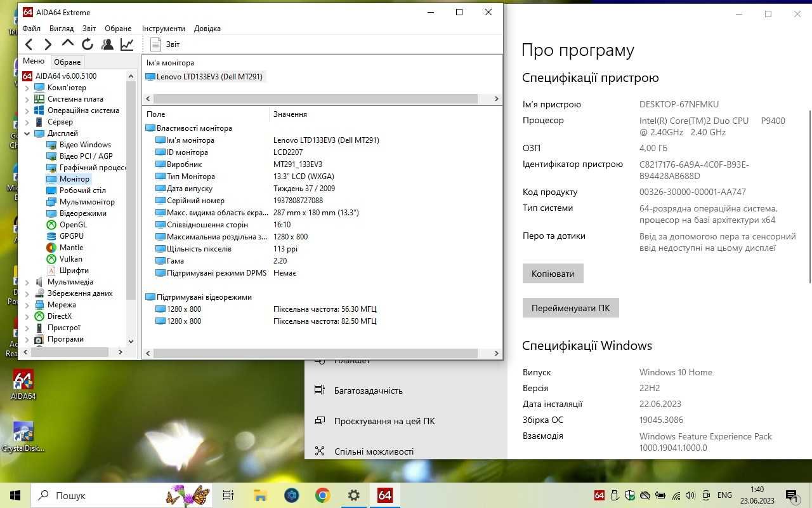Open the Файл menu
Screen dimensions: 812x508
click(x=31, y=29)
